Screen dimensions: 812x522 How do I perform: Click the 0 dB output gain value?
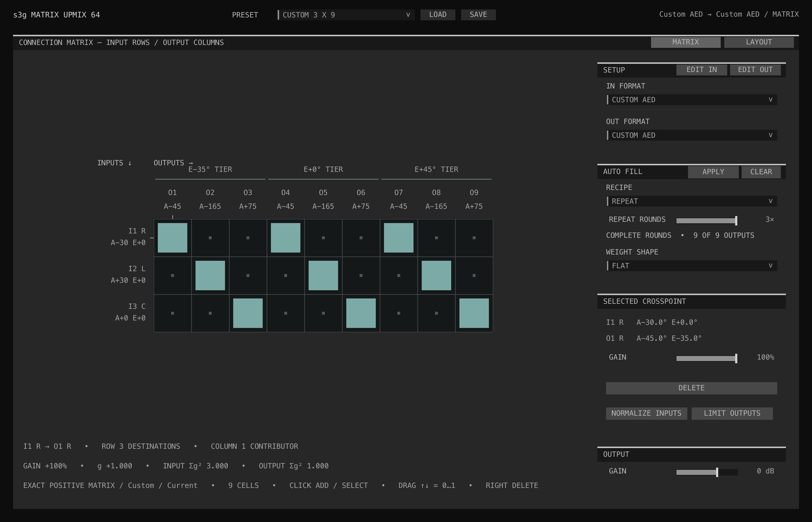(x=766, y=471)
